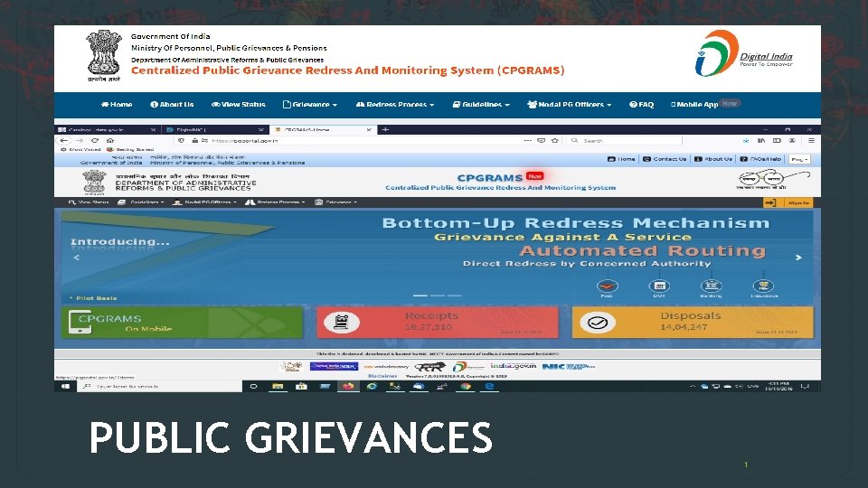Expand Grievance dropdown in dark menu bar
The height and width of the screenshot is (488, 868).
[x=336, y=202]
